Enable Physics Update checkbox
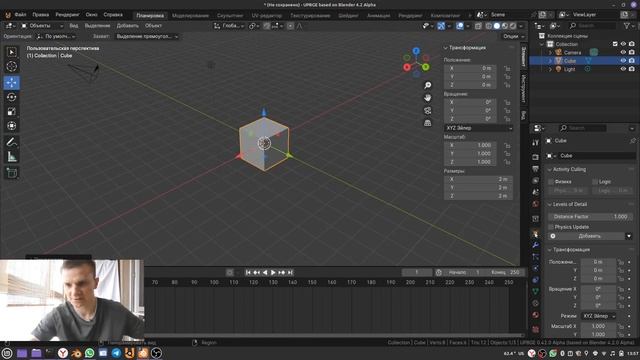Screen dimensions: 640x360 coord(551,227)
